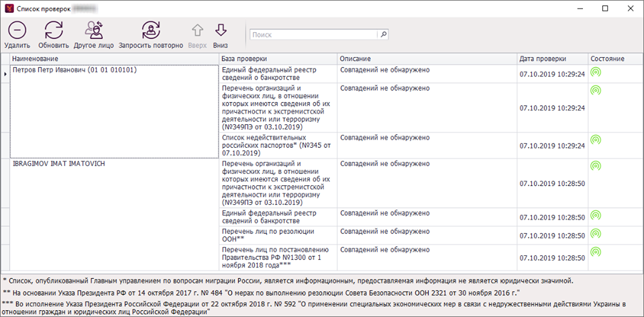The height and width of the screenshot is (317, 644).
Task: Click the greyed Вверх up arrow
Action: tap(197, 30)
